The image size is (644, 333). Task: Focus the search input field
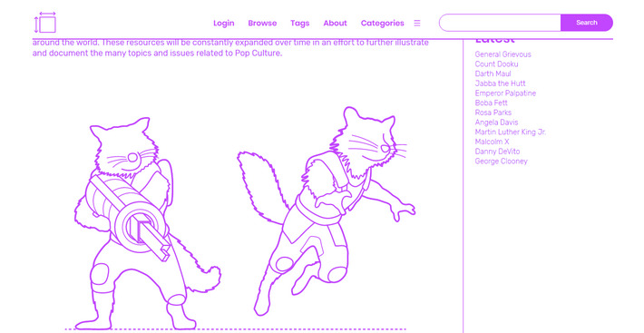tap(500, 23)
